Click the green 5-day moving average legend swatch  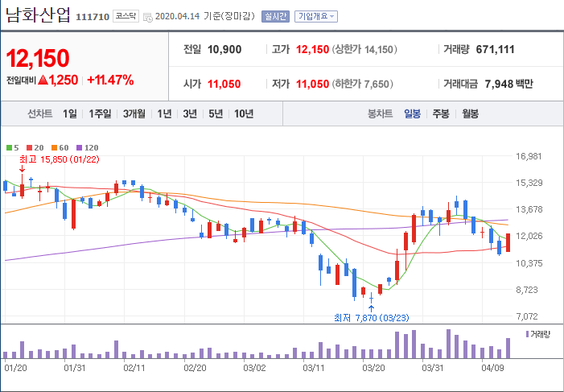point(10,147)
